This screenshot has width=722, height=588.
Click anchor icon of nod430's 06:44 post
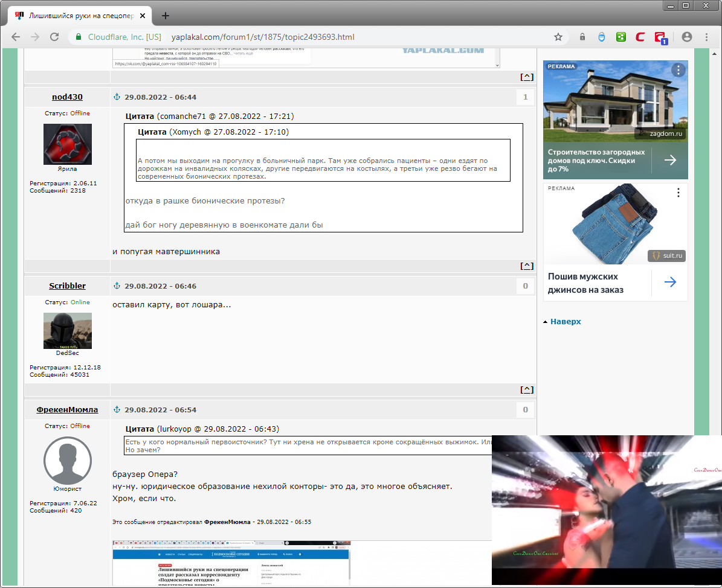click(117, 97)
